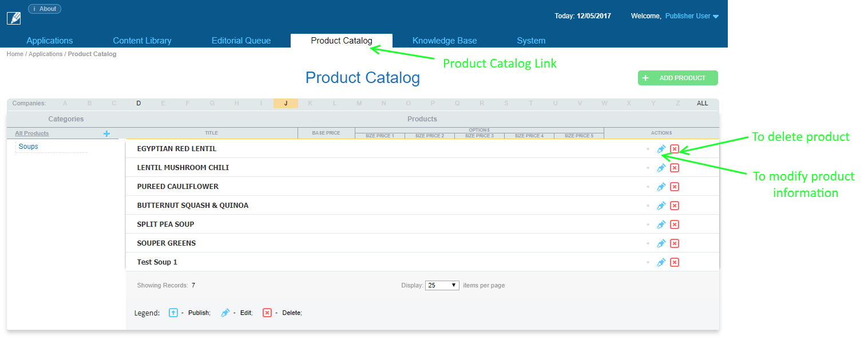
Task: Edit the Souper Greens product
Action: [661, 243]
